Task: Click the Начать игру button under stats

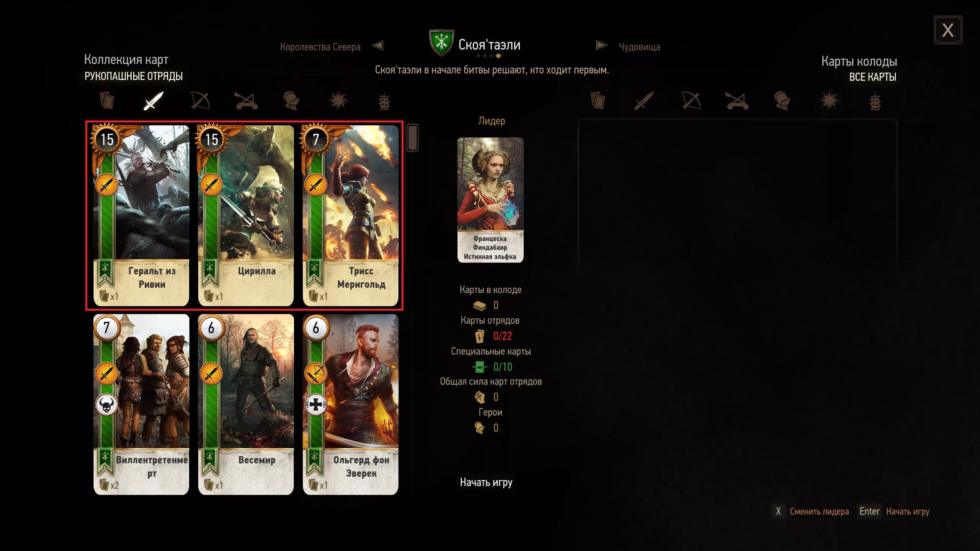Action: (x=486, y=482)
